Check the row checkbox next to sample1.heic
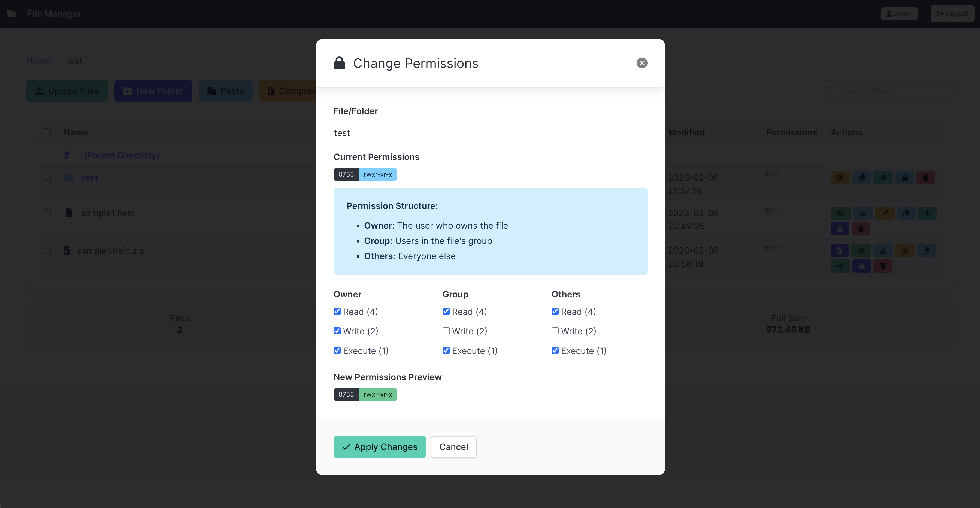This screenshot has height=508, width=980. pos(47,213)
